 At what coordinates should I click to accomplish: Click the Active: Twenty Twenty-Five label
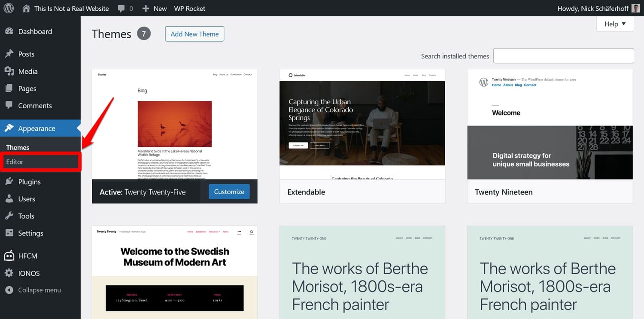click(143, 192)
